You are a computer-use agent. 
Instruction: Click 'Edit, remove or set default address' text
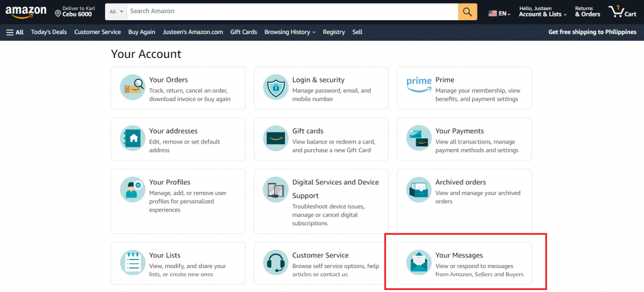coord(184,146)
